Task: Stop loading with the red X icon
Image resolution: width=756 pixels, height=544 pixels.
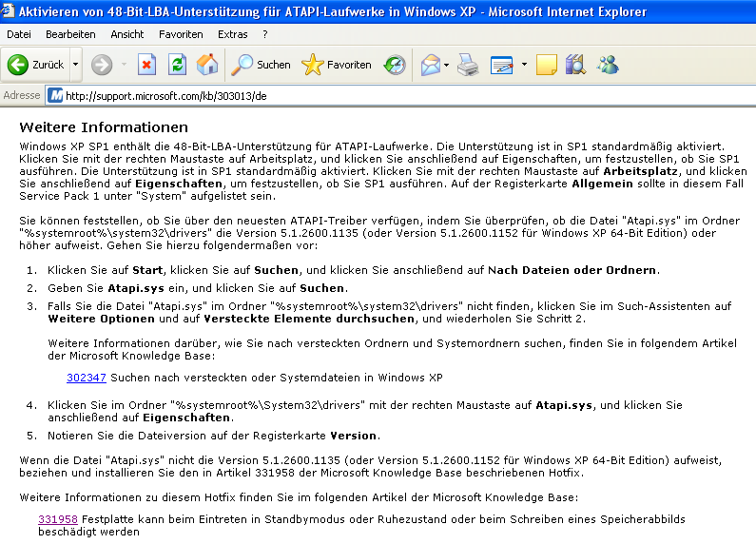Action: [x=146, y=65]
